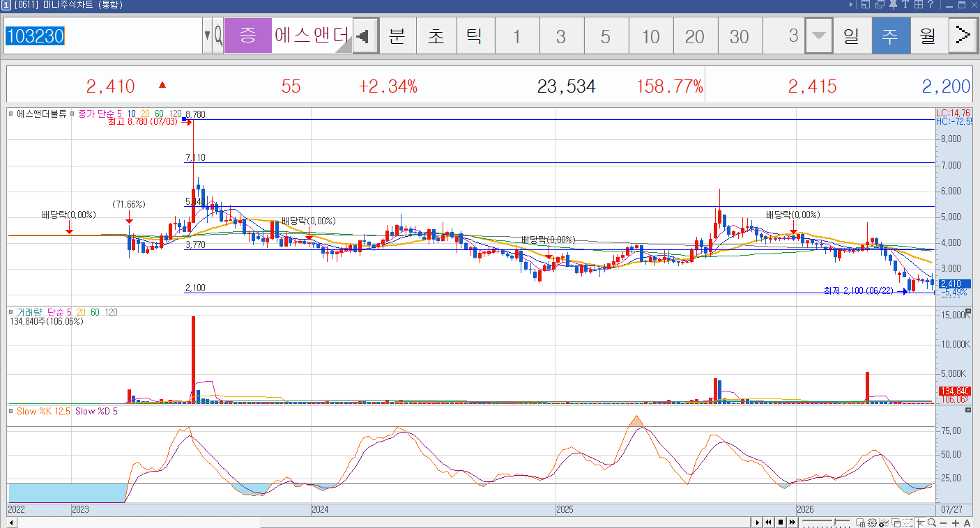Click the A text icon in bottom toolbar
980x528 pixels.
pos(967,522)
